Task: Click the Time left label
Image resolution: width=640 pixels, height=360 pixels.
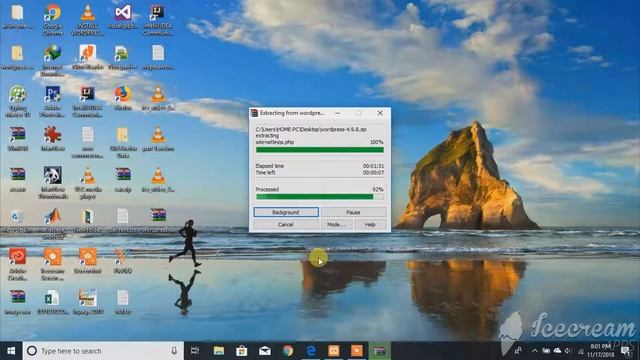Action: (x=265, y=173)
